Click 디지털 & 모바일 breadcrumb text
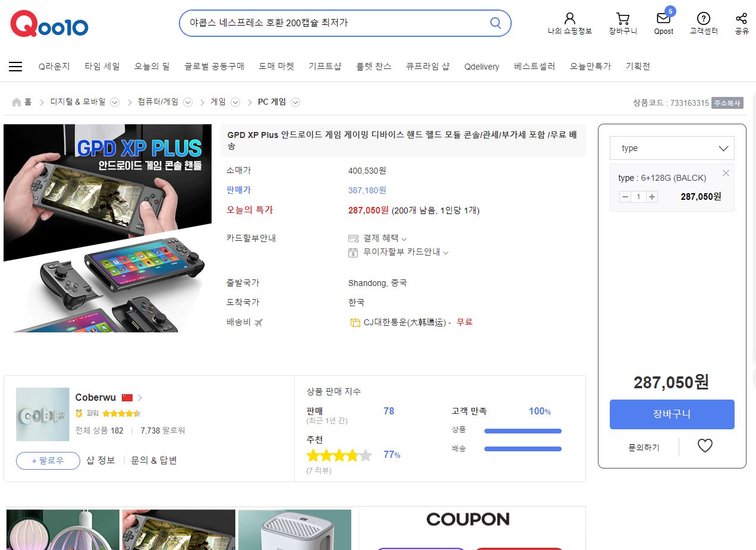 click(78, 102)
